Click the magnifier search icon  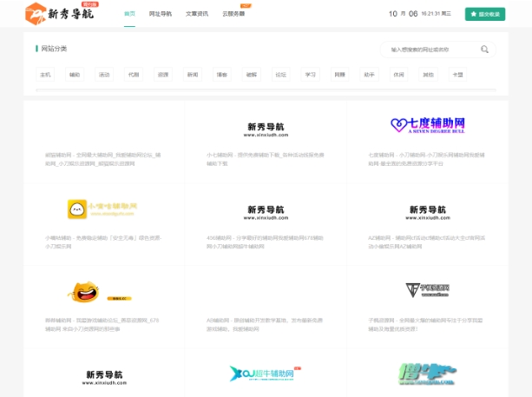tap(485, 50)
